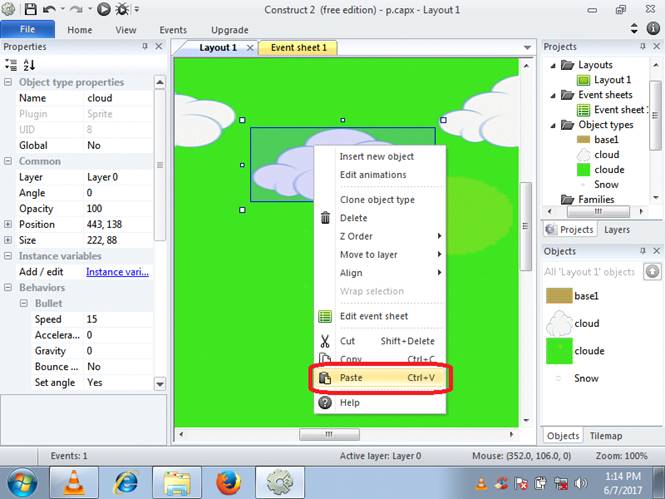
Task: Open the File menu
Action: [x=28, y=29]
